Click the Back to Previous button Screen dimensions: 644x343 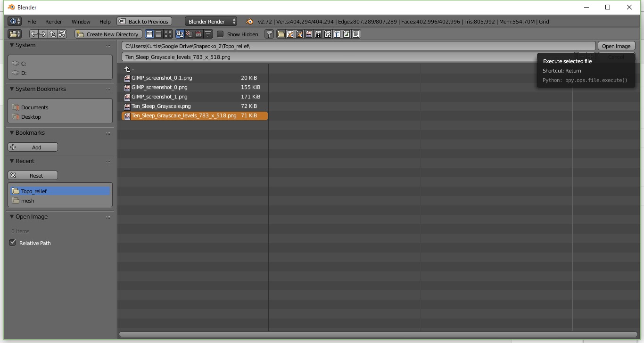click(x=144, y=21)
